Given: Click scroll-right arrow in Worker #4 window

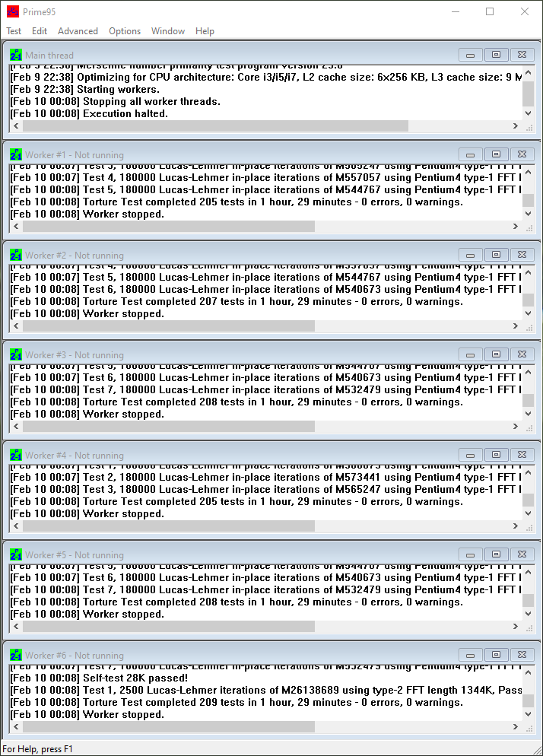Looking at the screenshot, I should (x=516, y=526).
